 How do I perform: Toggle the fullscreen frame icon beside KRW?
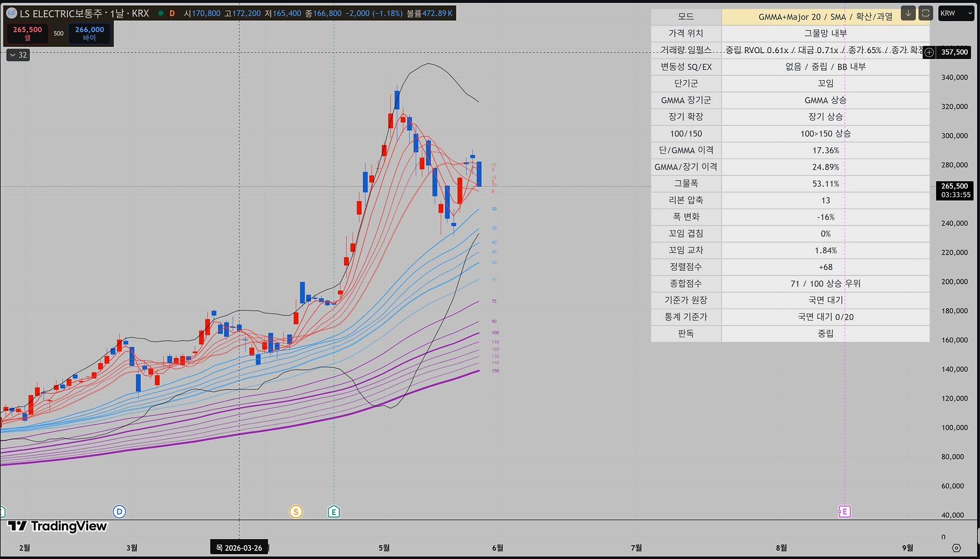(x=925, y=13)
